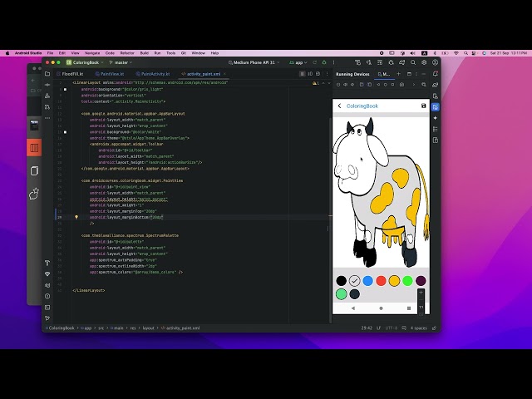532x399 pixels.
Task: Tap the cow drawing canvas in emulator
Action: [381, 192]
